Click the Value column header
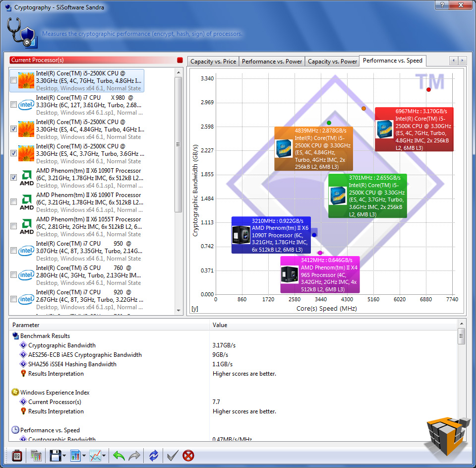Viewport: 476px width, 468px height. [333, 325]
